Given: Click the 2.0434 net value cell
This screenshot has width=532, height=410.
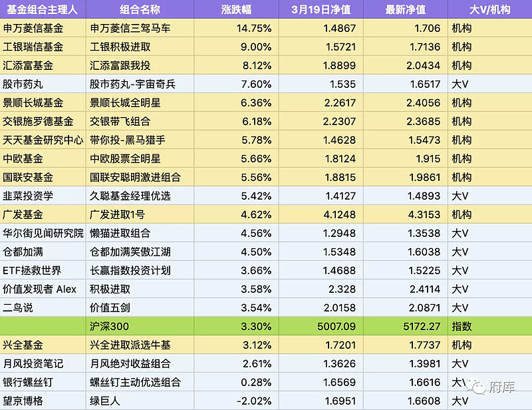Looking at the screenshot, I should [406, 65].
